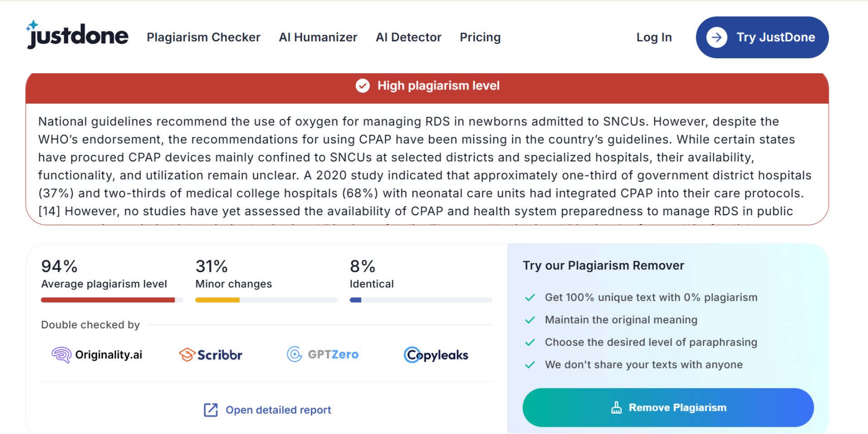
Task: Click the Originality.ai logo
Action: (x=97, y=355)
